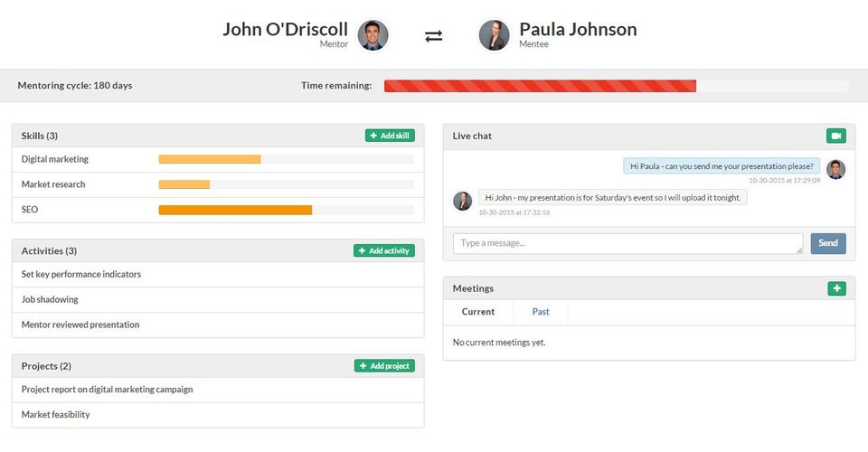868x452 pixels.
Task: Open Project report on digital marketing campaign
Action: 218,390
